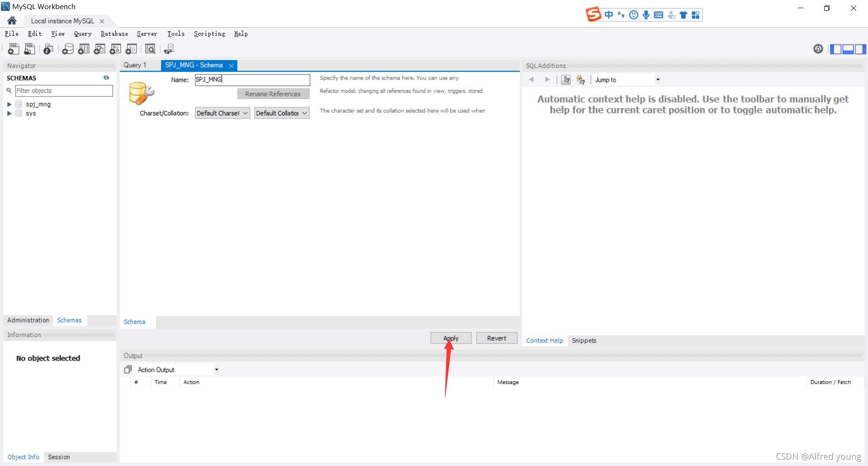Toggle the bottom output panel
The width and height of the screenshot is (868, 466).
(x=848, y=49)
